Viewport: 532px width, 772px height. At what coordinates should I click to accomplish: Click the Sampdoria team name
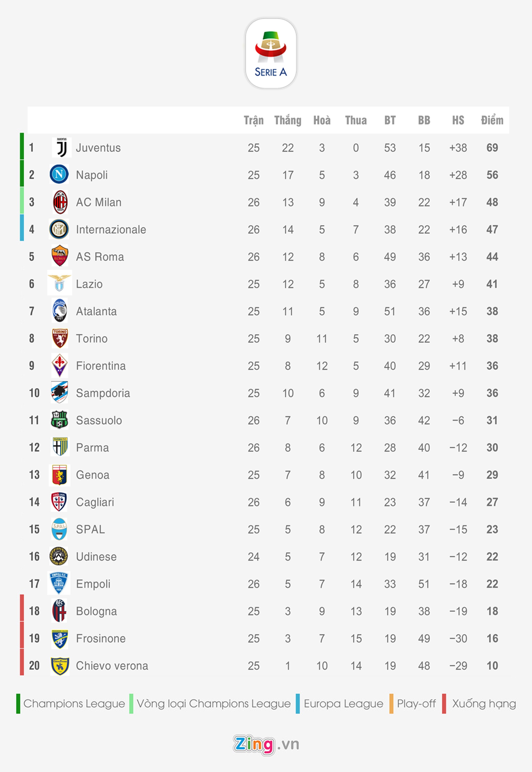click(103, 393)
